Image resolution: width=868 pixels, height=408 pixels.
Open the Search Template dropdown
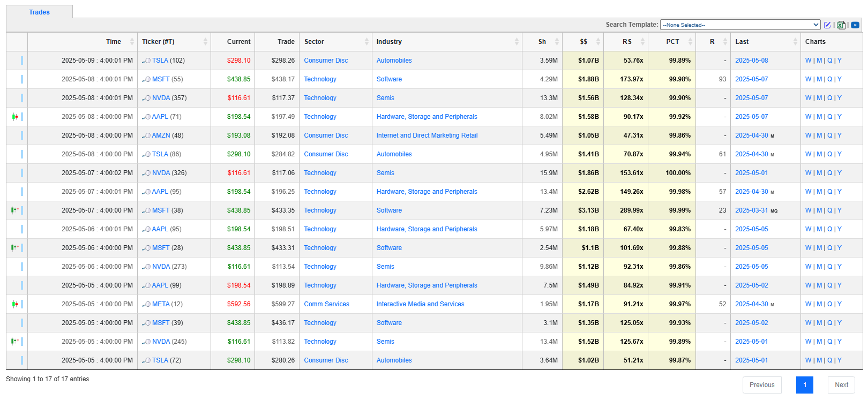pos(740,25)
